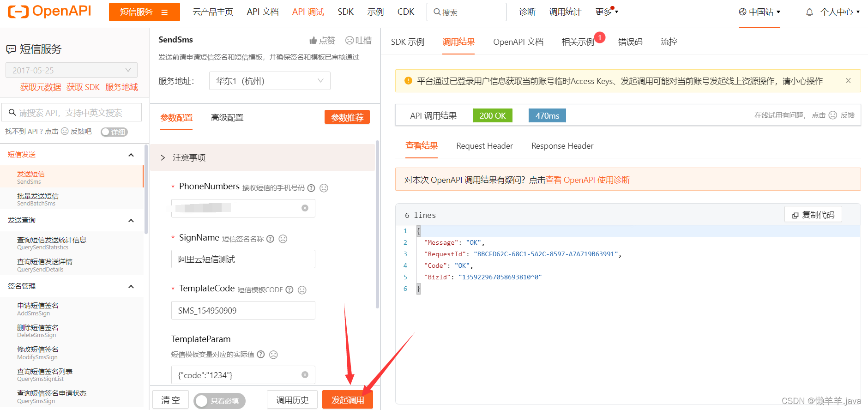Open the 短信服务 product menu

click(x=144, y=12)
